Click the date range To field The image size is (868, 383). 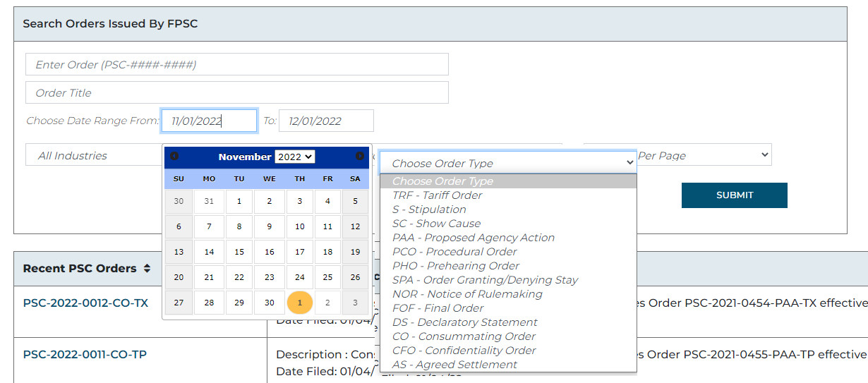coord(326,121)
